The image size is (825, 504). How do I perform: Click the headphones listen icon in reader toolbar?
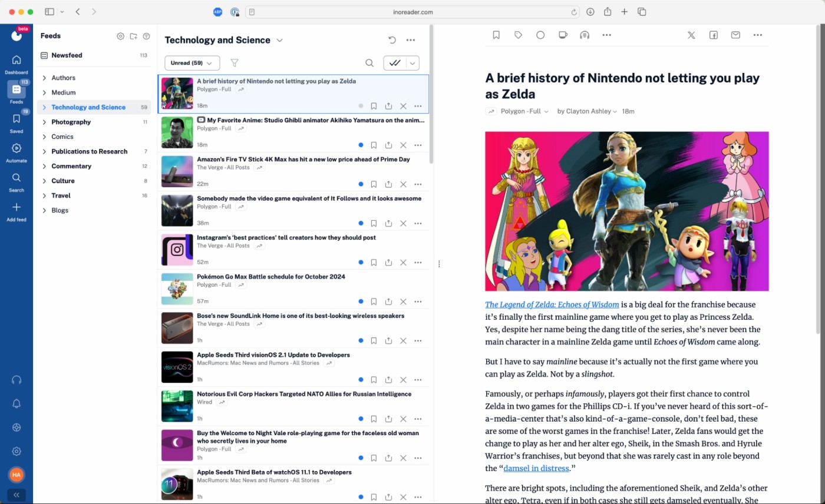coord(585,35)
